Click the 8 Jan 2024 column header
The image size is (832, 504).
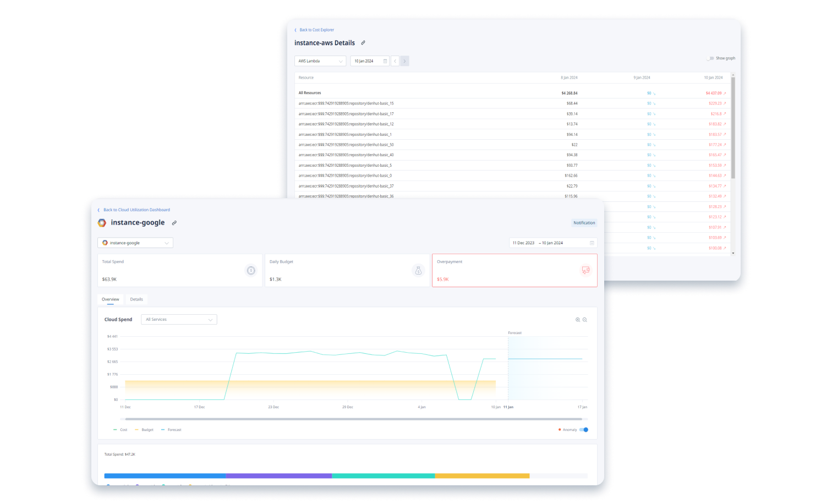pyautogui.click(x=569, y=78)
